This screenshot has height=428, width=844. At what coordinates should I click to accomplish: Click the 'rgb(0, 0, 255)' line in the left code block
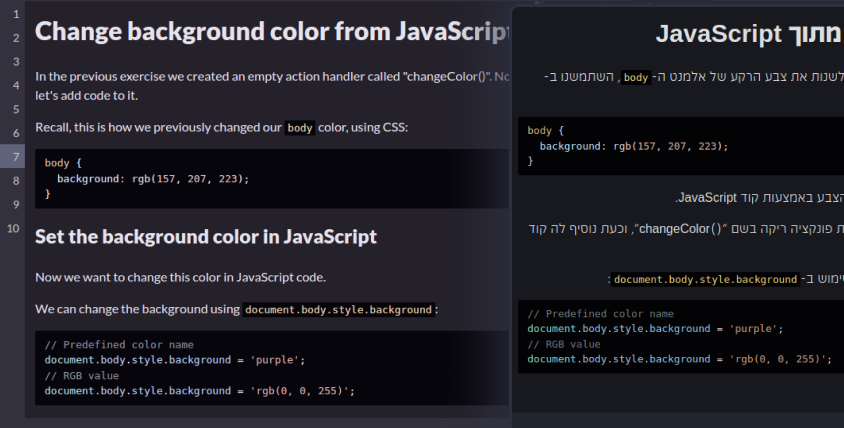click(x=200, y=391)
